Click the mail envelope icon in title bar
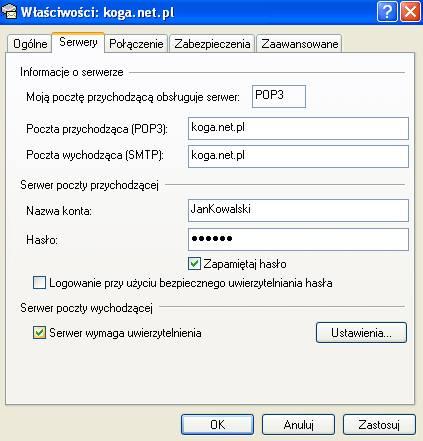Image resolution: width=423 pixels, height=441 pixels. tap(9, 12)
